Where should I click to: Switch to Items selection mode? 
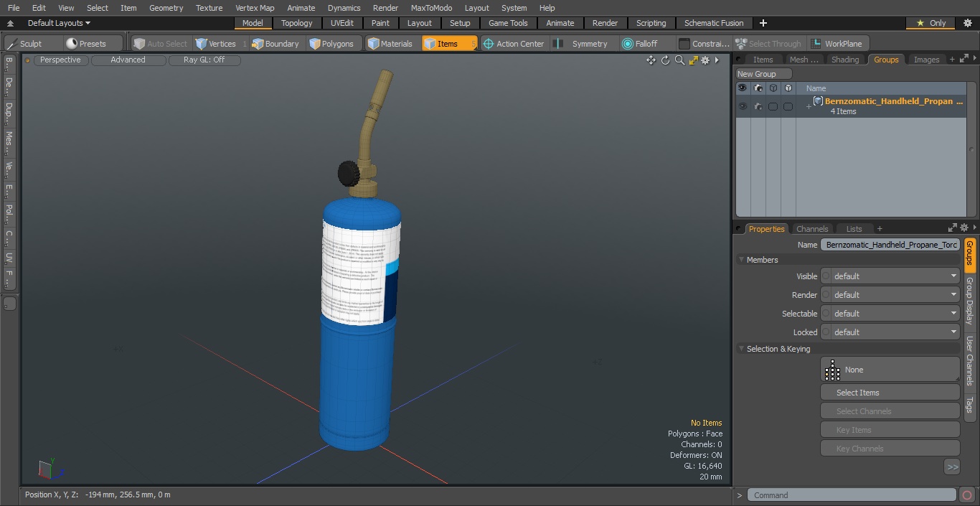449,44
